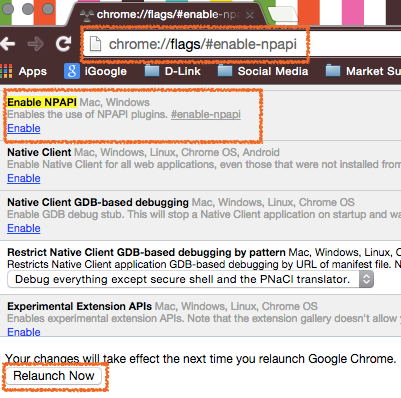The image size is (401, 398).
Task: Enable Native Client GDB-based debugging
Action: 24,228
